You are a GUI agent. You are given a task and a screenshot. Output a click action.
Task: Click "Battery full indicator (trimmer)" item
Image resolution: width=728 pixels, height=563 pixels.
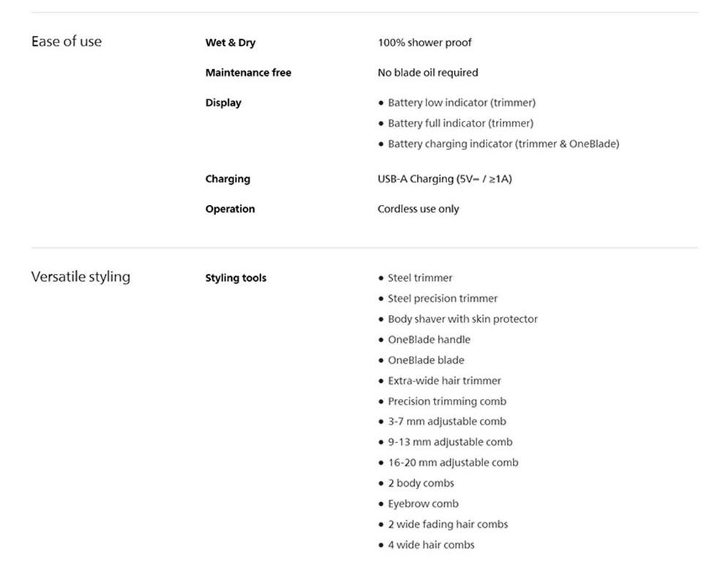460,123
